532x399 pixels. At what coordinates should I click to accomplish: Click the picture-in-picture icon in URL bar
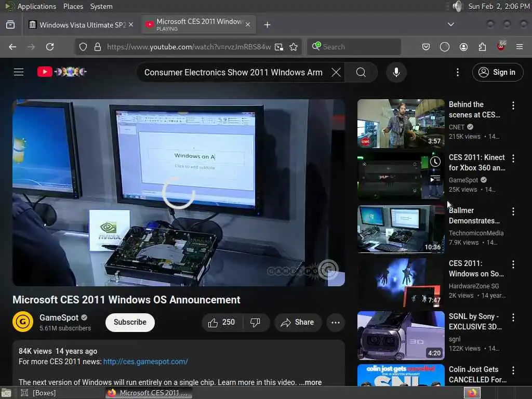[279, 47]
